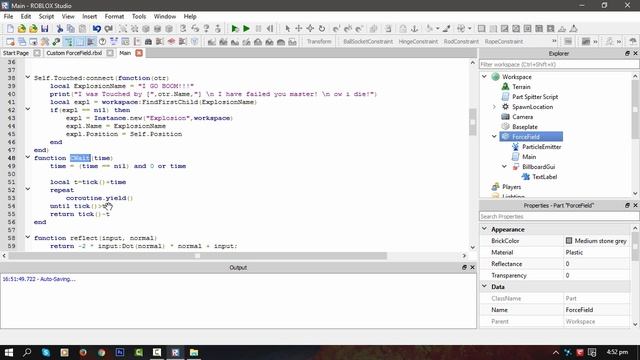Click the Copy icon in the toolbar

click(71, 29)
